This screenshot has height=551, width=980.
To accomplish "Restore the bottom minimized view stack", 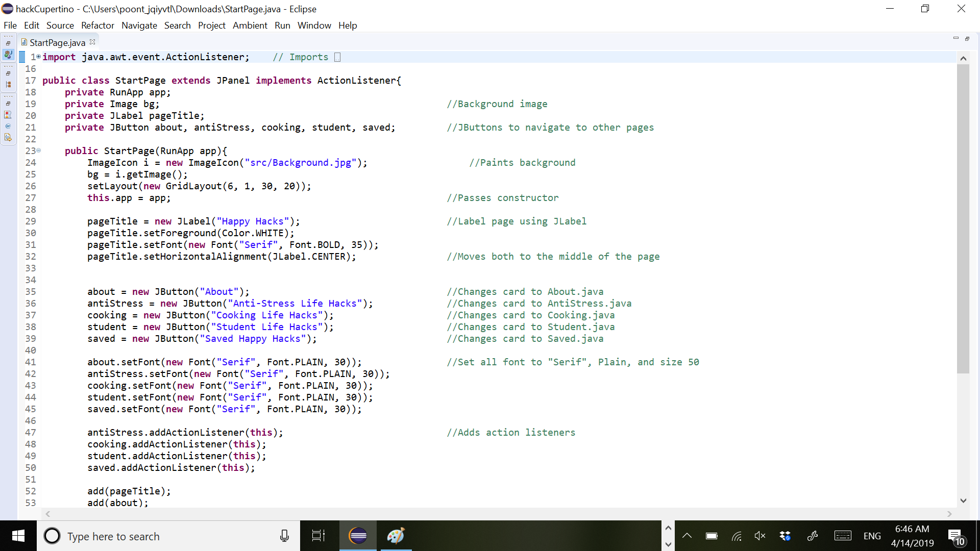I will tap(8, 104).
